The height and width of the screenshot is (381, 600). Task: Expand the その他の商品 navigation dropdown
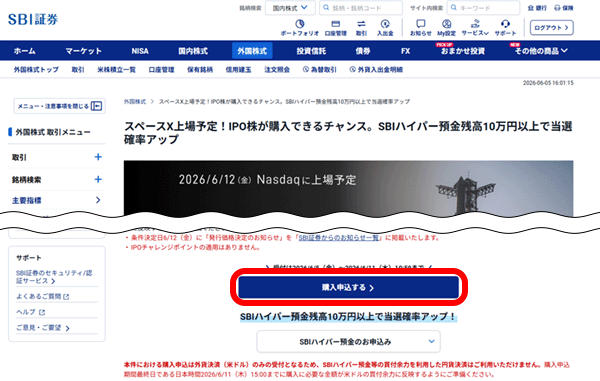tap(541, 51)
